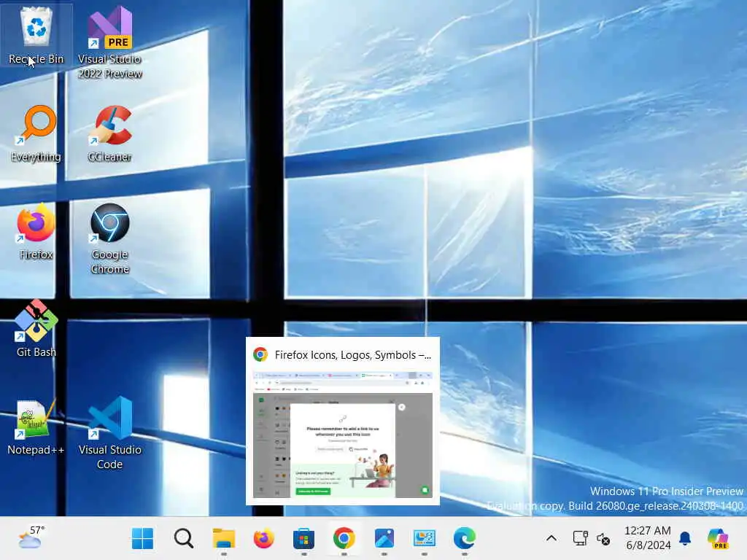Screen dimensions: 747x560
Task: Select the Visual Studio Code desktop shortcut
Action: [x=110, y=433]
